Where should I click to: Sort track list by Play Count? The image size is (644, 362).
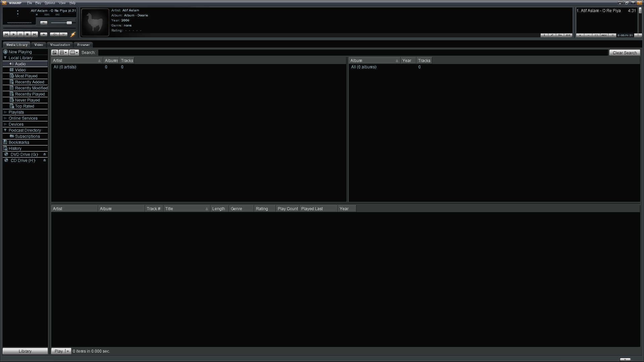287,209
